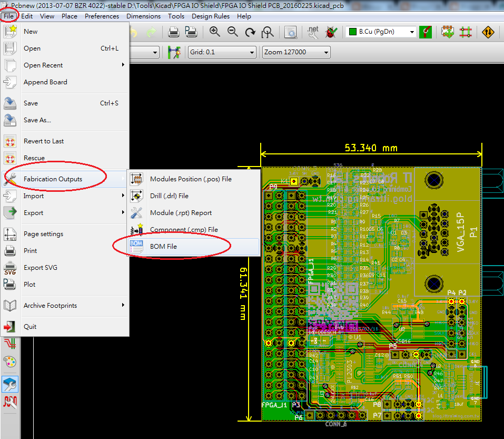Click the red-white bottom left toolbar icon
This screenshot has height=439, width=504.
[10, 402]
